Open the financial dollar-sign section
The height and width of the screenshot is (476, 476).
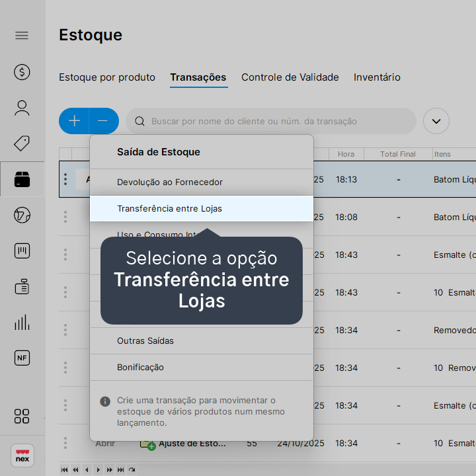click(22, 72)
